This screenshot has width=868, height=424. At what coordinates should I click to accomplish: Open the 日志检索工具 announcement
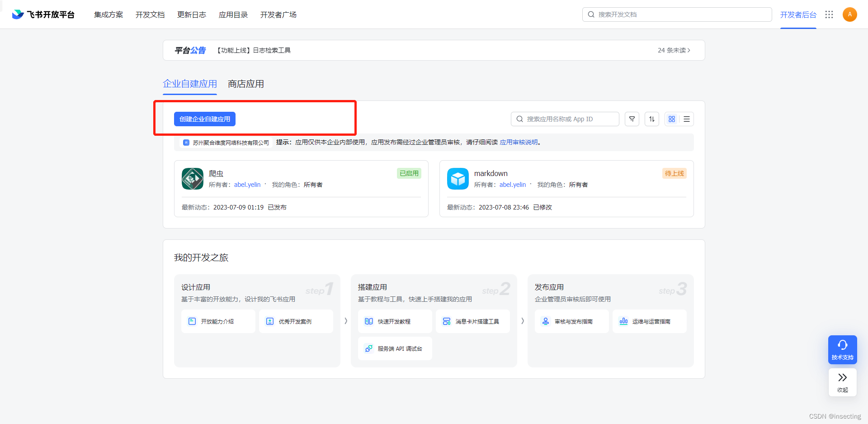point(254,50)
